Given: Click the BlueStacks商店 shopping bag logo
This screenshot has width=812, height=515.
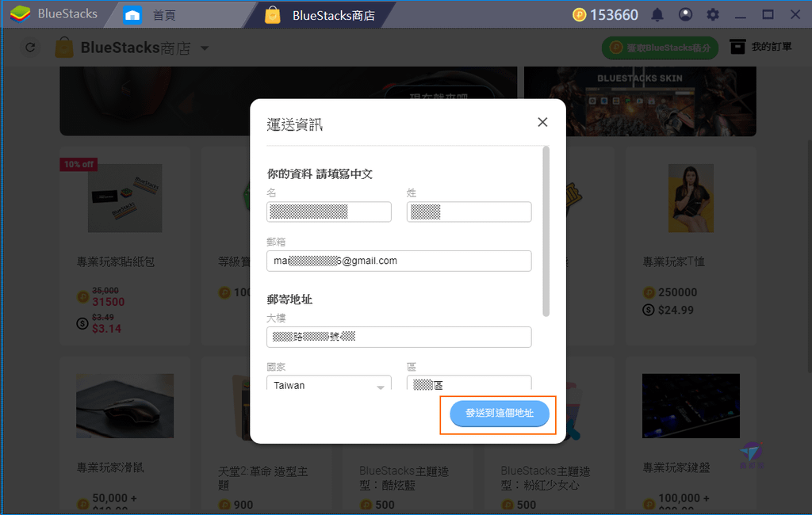Looking at the screenshot, I should pos(64,48).
